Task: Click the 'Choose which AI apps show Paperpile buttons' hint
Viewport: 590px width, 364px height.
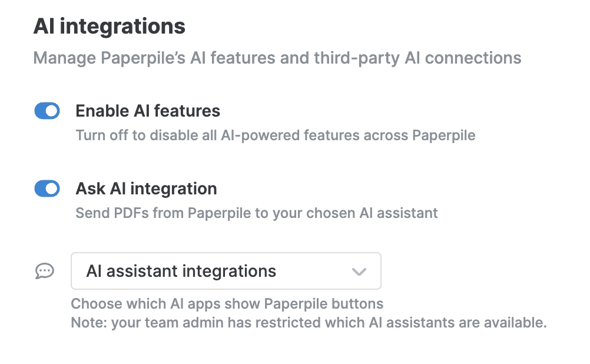Action: [x=227, y=304]
